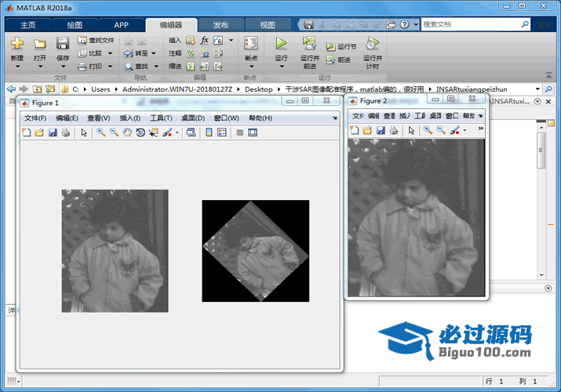
Task: Switch to the View (视图) tab
Action: click(268, 25)
